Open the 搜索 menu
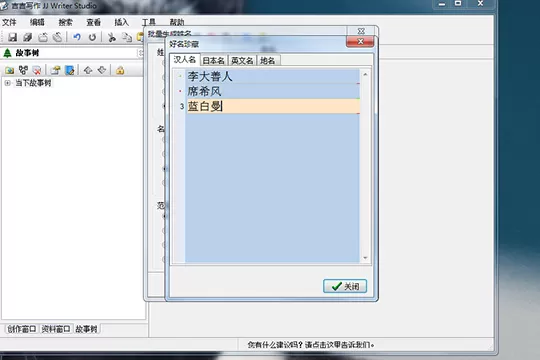This screenshot has width=540, height=360. pyautogui.click(x=65, y=22)
